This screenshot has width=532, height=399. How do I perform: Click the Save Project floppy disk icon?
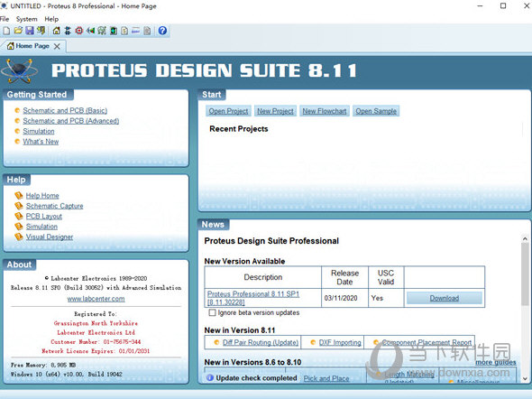point(30,31)
